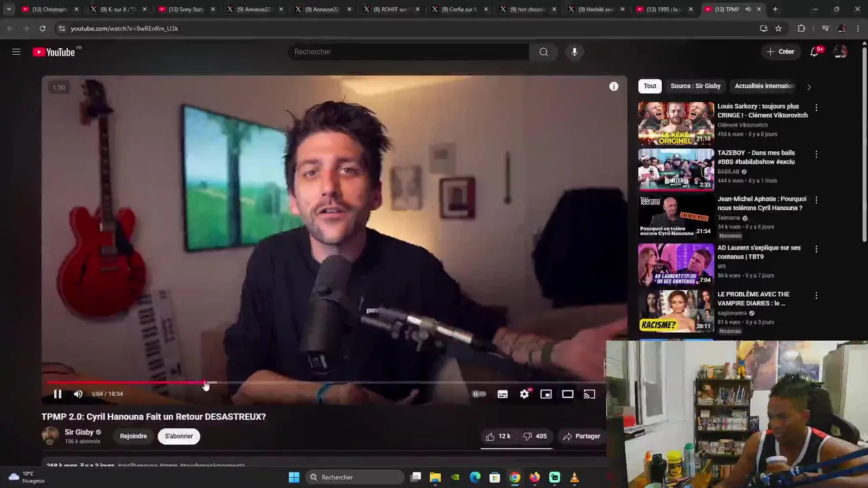The height and width of the screenshot is (488, 868).
Task: Open Firefox from the taskbar
Action: 535,477
